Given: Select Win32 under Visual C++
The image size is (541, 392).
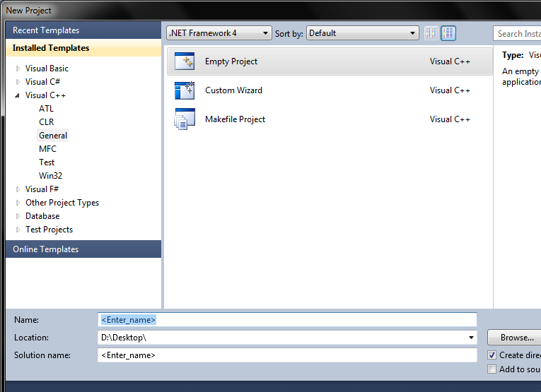Looking at the screenshot, I should click(50, 176).
